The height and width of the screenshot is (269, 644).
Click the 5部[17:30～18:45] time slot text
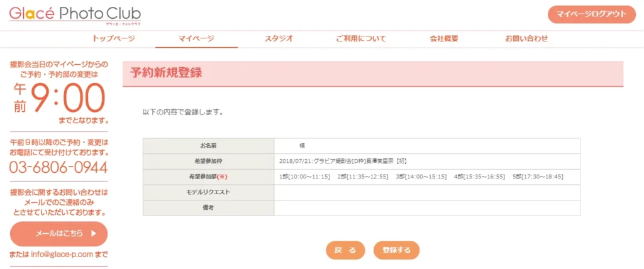coord(538,177)
